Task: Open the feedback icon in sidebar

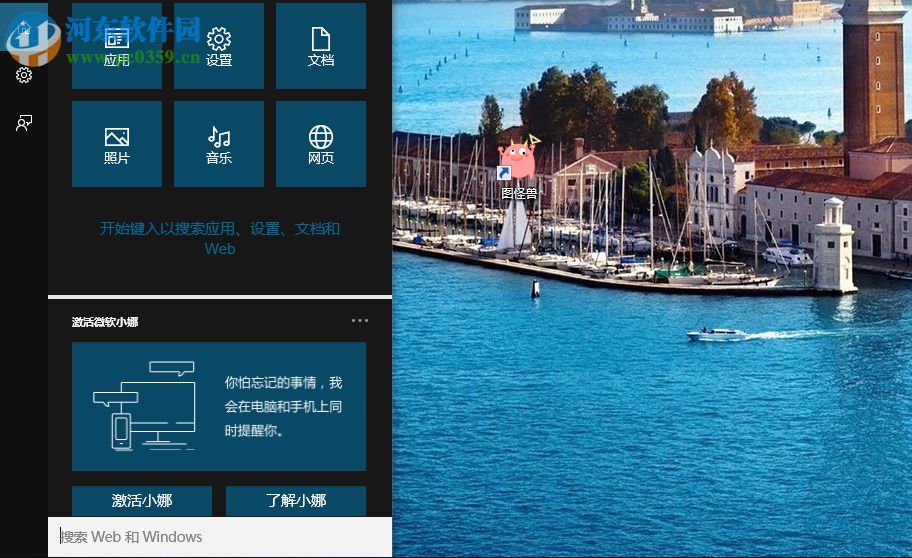Action: [24, 123]
